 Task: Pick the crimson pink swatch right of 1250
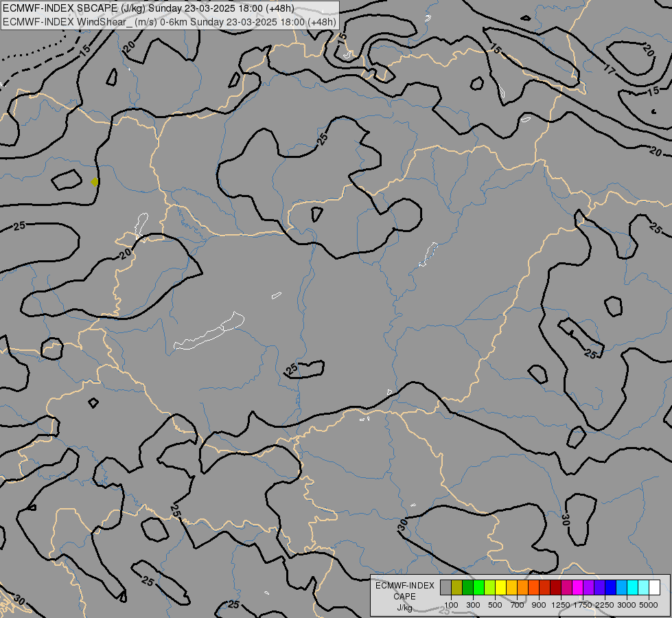(x=566, y=587)
